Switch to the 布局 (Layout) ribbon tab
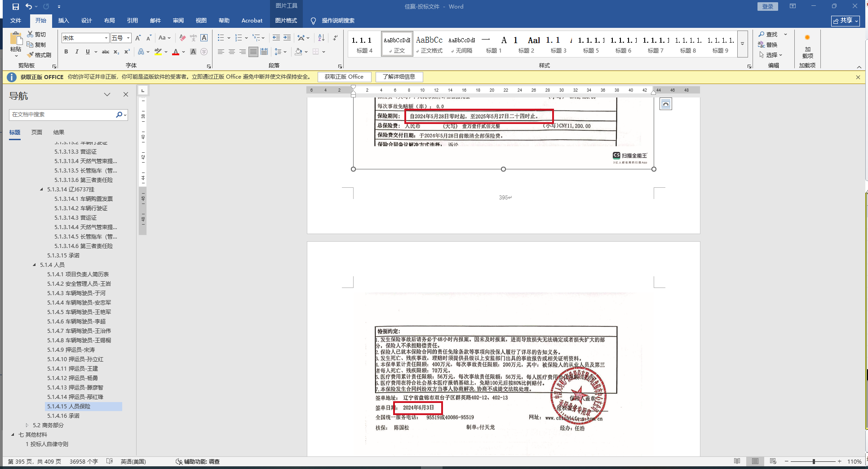The height and width of the screenshot is (469, 868). click(110, 21)
